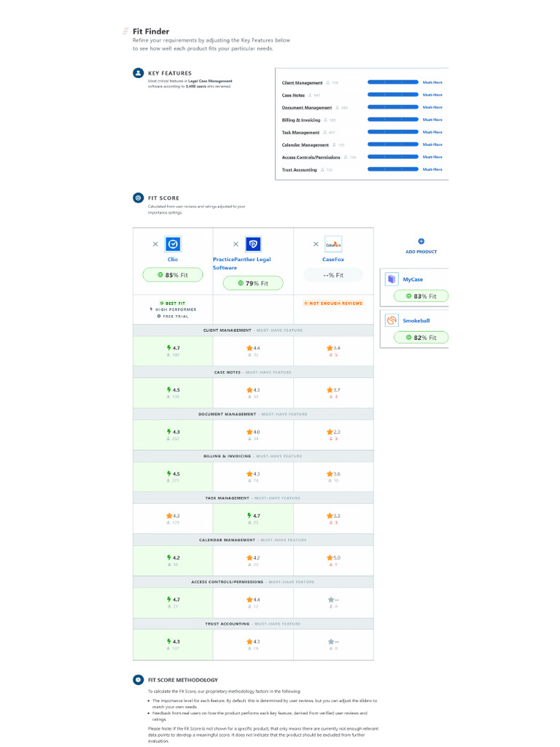Image resolution: width=560 pixels, height=747 pixels.
Task: Click Clio's star icon under Task Management
Action: (169, 516)
